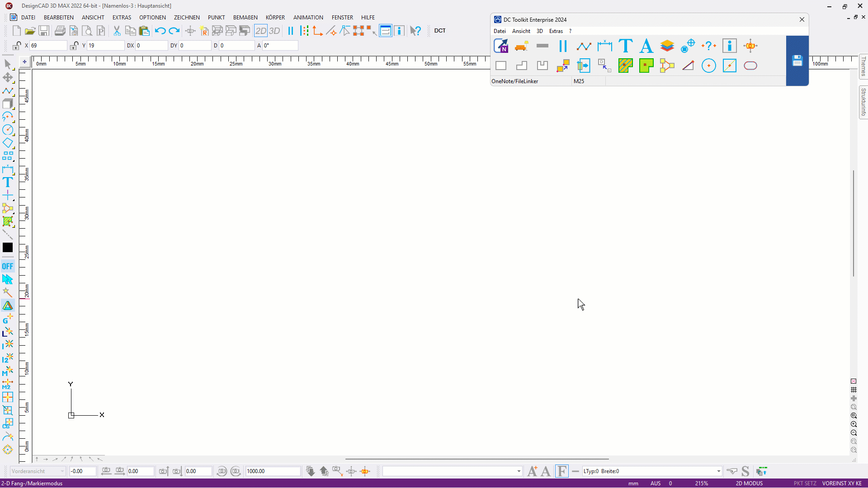The image size is (868, 488).
Task: Click the dimension icon in DC Toolkit
Action: click(x=605, y=46)
